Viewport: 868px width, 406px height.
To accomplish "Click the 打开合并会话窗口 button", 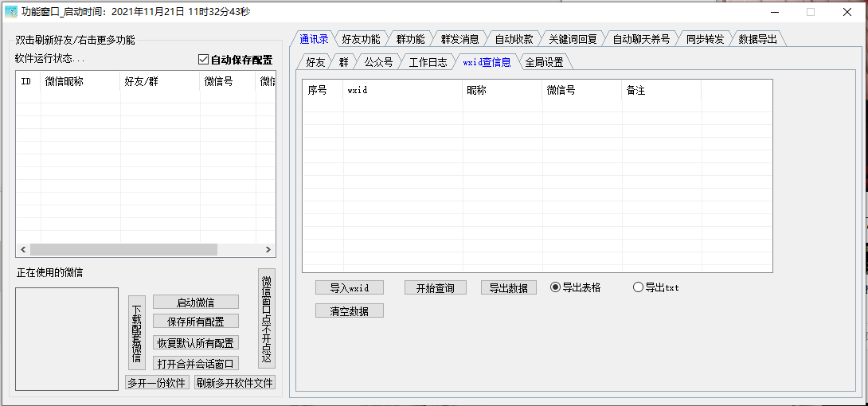I will [x=195, y=363].
